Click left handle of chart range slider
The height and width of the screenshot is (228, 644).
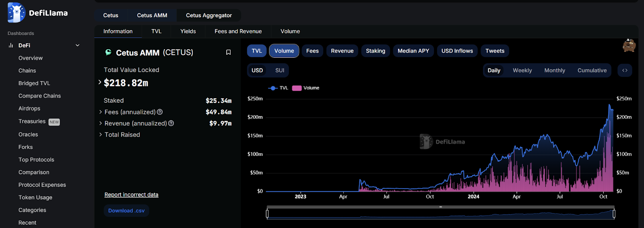coord(267,214)
